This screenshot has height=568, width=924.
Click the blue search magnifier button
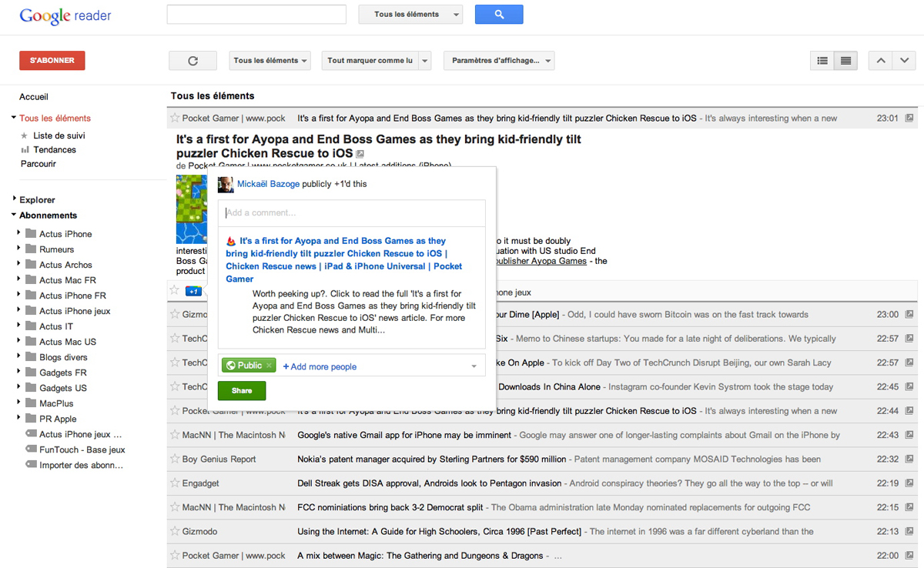pyautogui.click(x=499, y=15)
